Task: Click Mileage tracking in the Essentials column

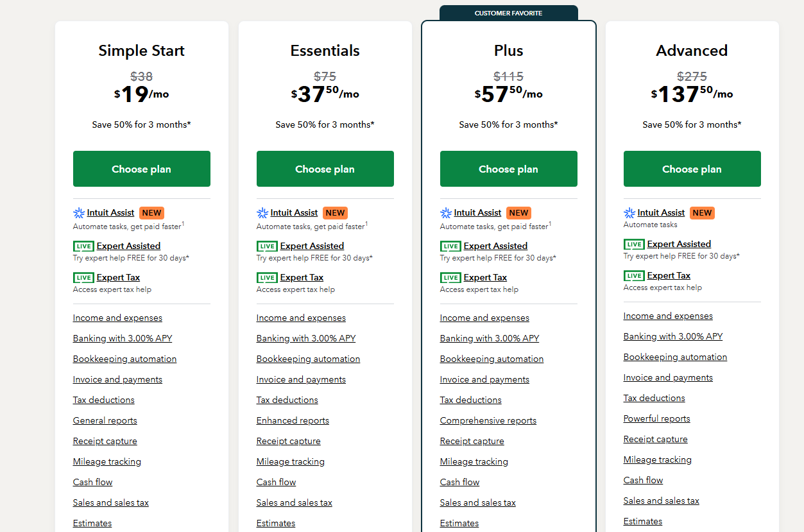Action: click(x=290, y=461)
